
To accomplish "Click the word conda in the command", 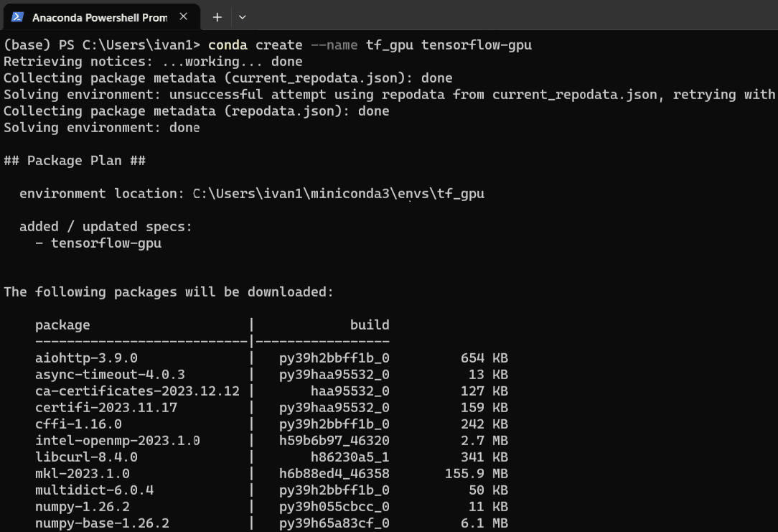I will coord(228,45).
